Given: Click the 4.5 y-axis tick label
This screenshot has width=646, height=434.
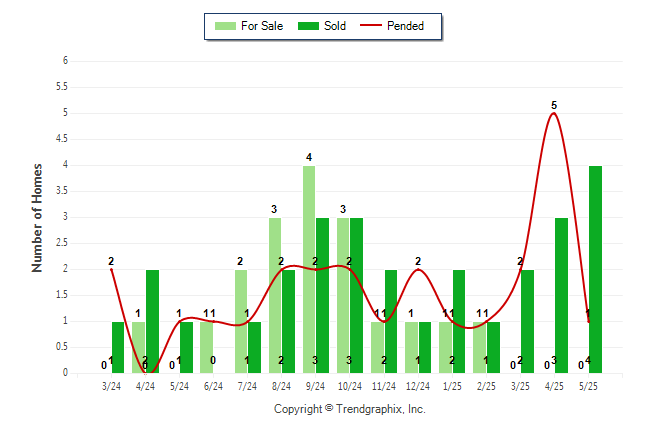Looking at the screenshot, I should pos(62,139).
